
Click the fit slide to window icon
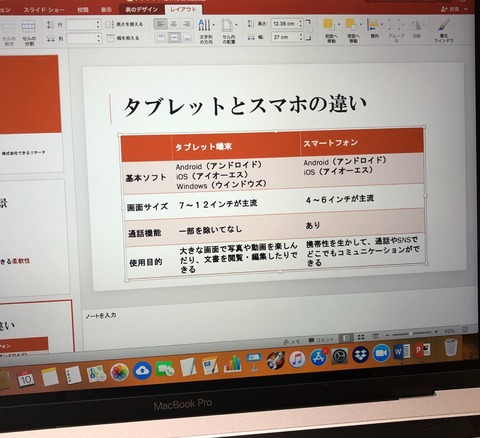pyautogui.click(x=465, y=329)
